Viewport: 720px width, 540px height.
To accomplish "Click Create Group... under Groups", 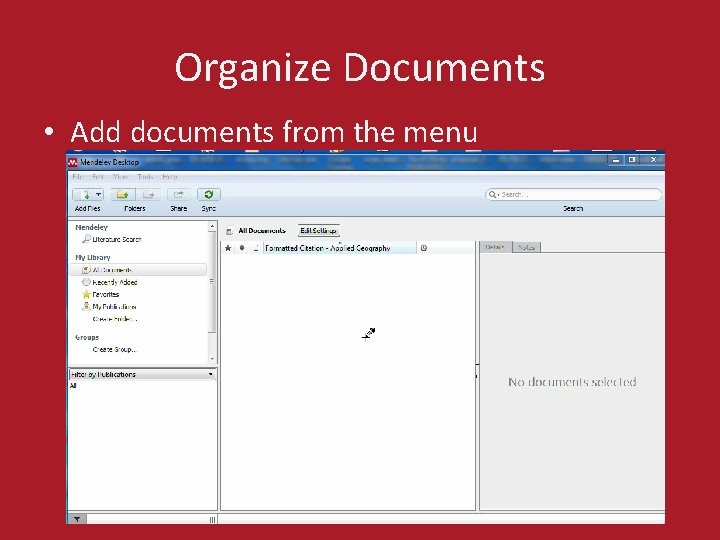I will 115,349.
